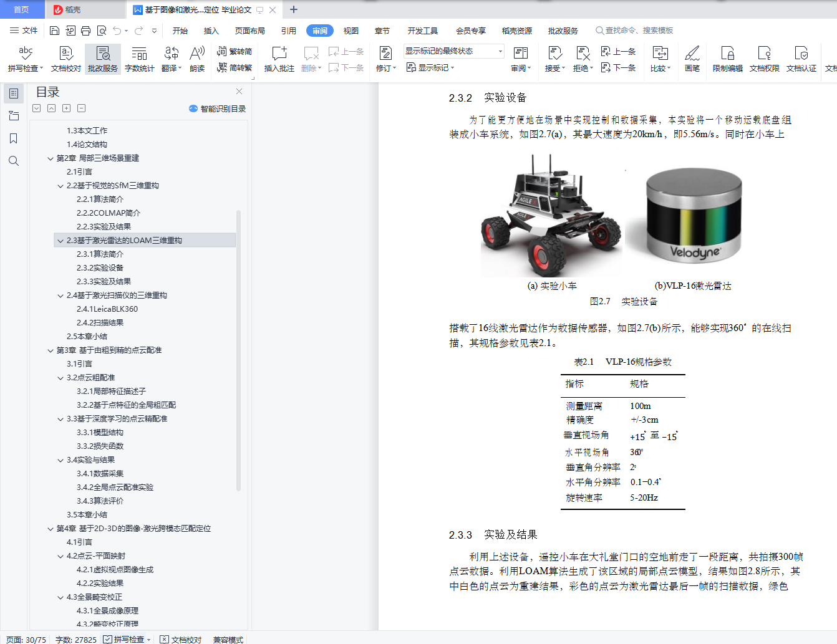
Task: Close the 目录 navigation panel
Action: 239,92
